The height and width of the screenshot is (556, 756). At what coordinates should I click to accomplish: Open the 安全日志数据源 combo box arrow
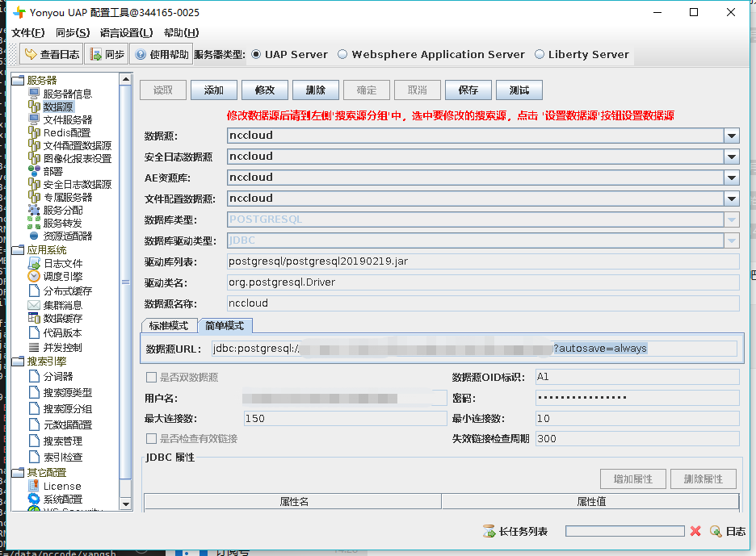pos(732,157)
